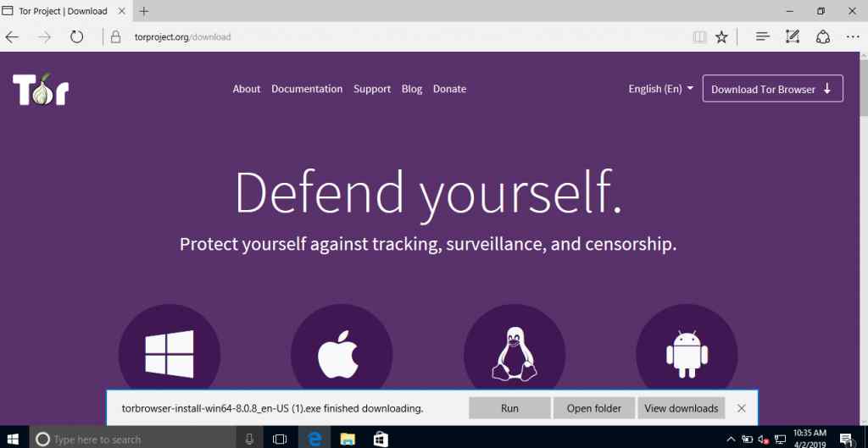Open the Blog menu item

click(412, 89)
